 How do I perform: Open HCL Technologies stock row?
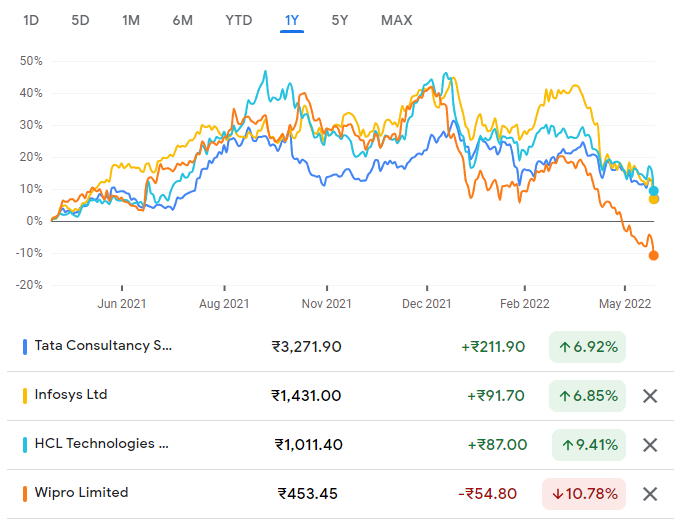tap(340, 445)
